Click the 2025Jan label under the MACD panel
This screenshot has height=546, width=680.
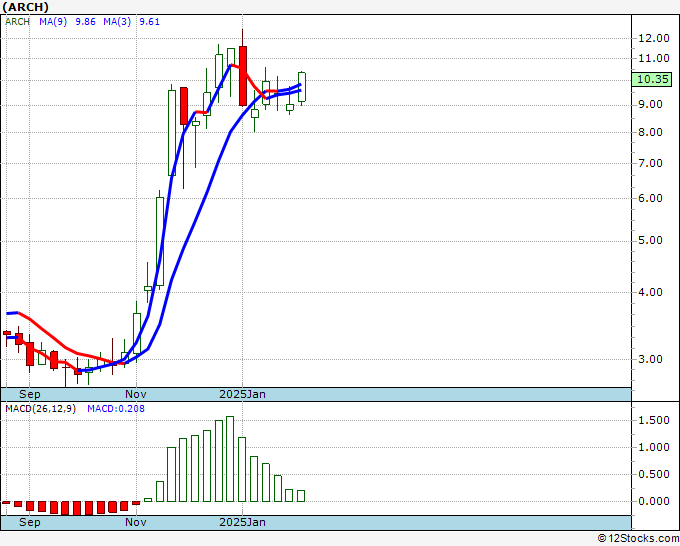click(242, 522)
